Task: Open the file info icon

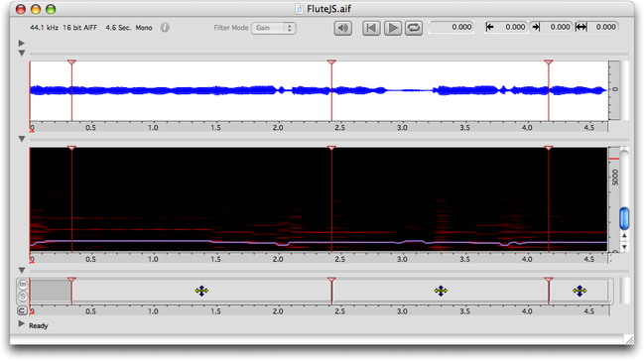Action: coord(165,28)
